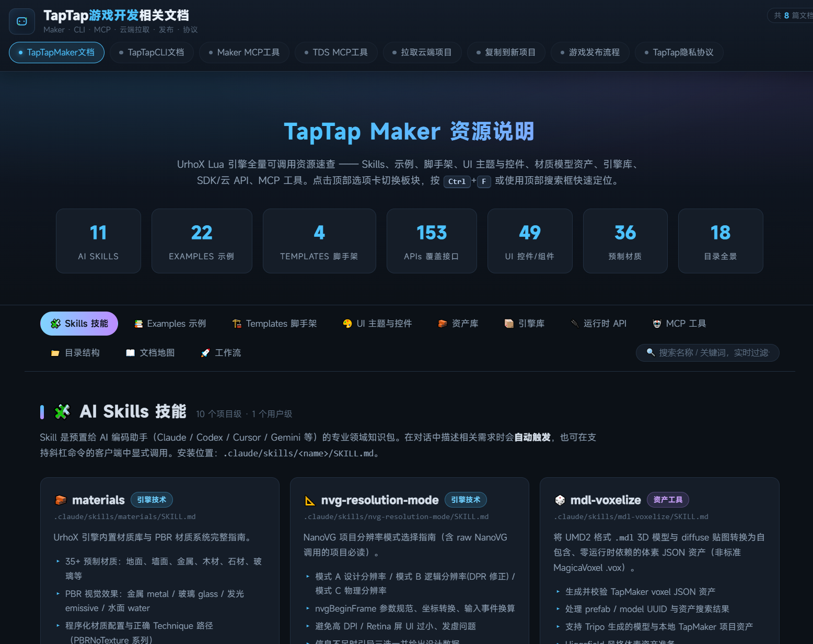Screen dimensions: 813x644
Task: Click the magnifier icon in the search box
Action: 651,352
